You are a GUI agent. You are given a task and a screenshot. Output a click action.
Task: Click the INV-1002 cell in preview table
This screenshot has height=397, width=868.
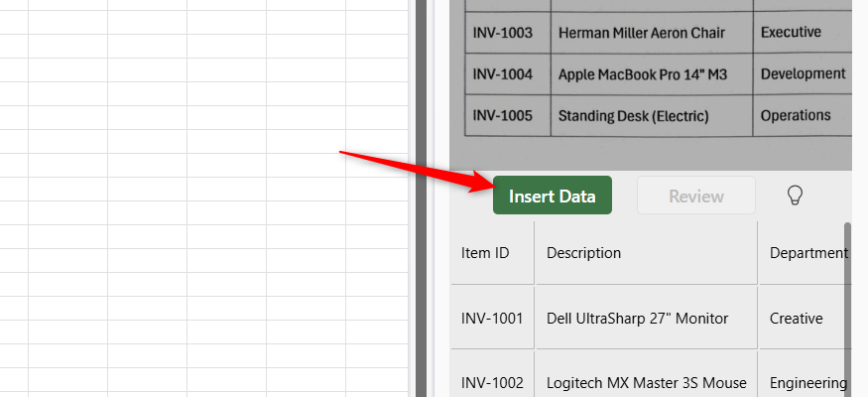pyautogui.click(x=493, y=374)
